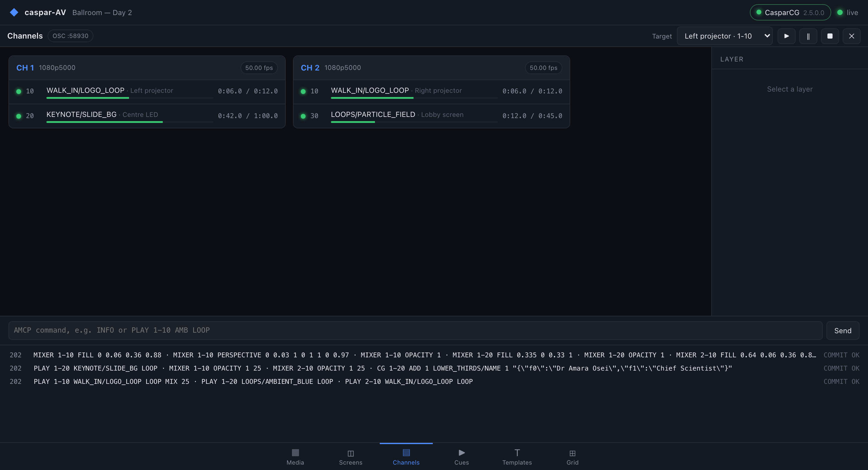This screenshot has width=868, height=470.
Task: Open the Templates tab
Action: [x=517, y=457]
